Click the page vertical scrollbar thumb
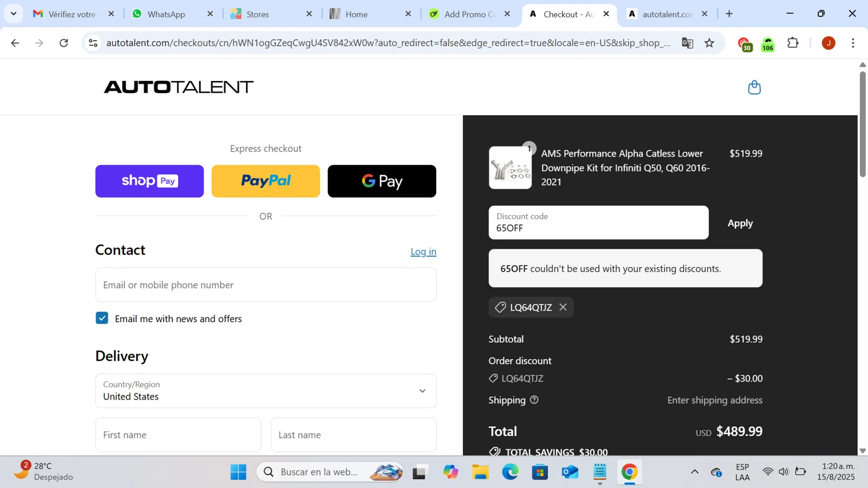This screenshot has height=488, width=868. point(862,124)
